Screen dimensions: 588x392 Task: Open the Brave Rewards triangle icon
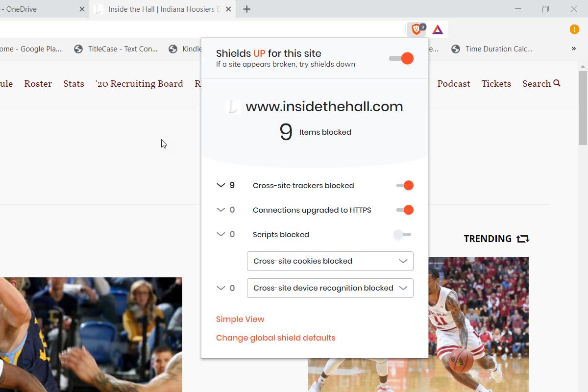point(438,29)
